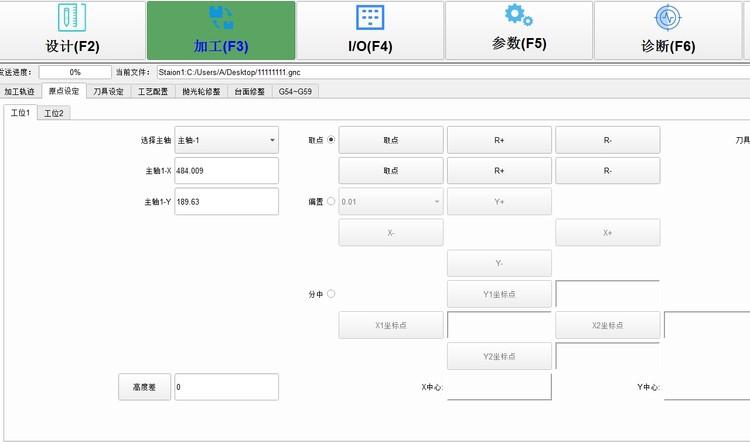750x442 pixels.
Task: Click the 高度差 value input field
Action: click(226, 387)
